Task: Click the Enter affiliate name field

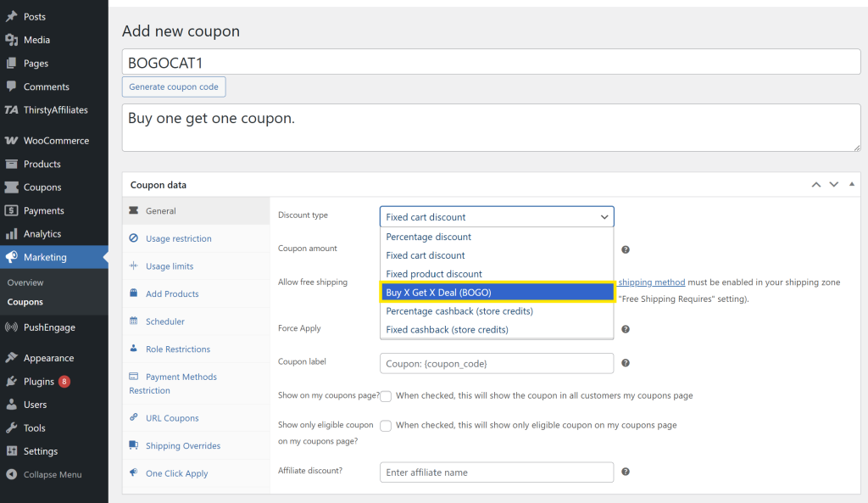Action: coord(497,472)
